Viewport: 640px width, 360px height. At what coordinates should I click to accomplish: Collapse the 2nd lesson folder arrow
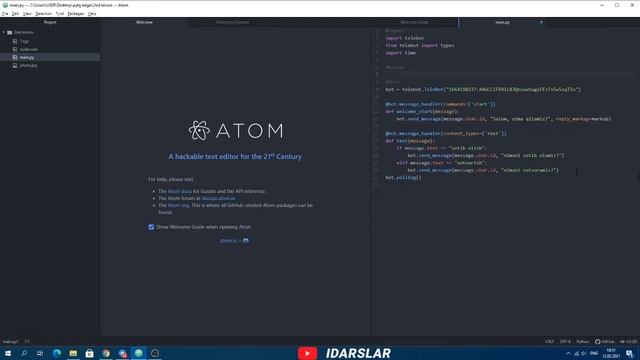[x=4, y=32]
